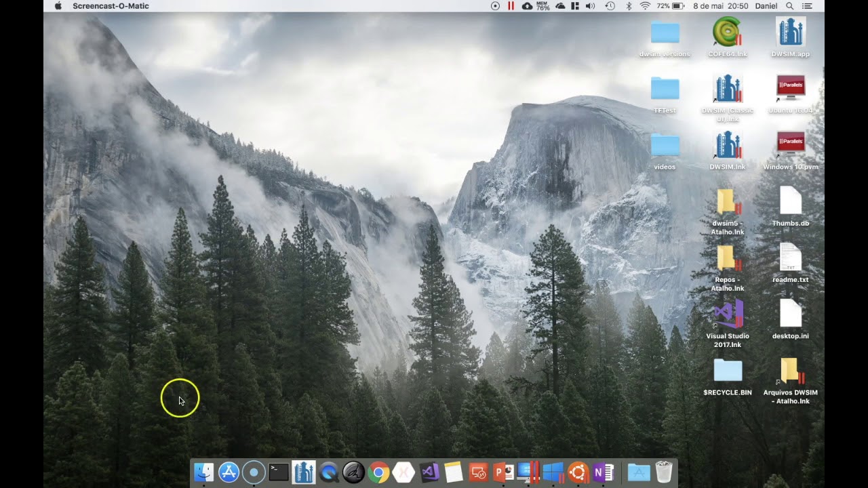Open the Daniel user menu
This screenshot has width=868, height=488.
pos(766,6)
